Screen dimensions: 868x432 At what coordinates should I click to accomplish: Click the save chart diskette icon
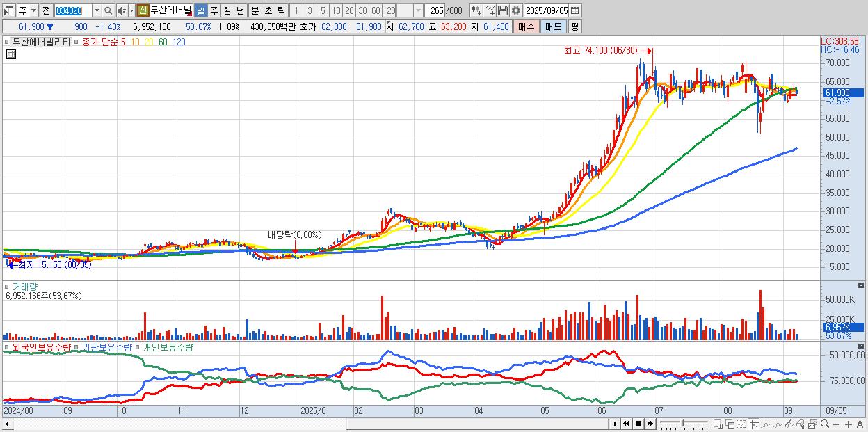(x=503, y=11)
